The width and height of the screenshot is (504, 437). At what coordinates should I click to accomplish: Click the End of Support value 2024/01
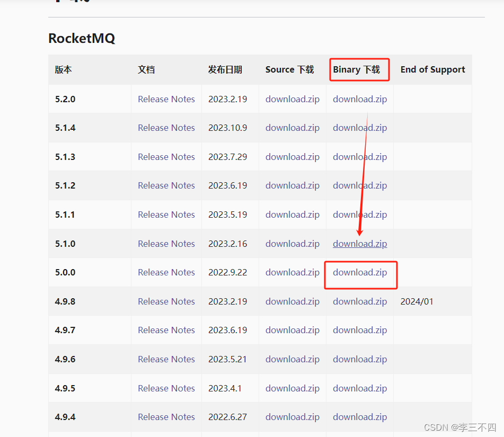coord(417,301)
